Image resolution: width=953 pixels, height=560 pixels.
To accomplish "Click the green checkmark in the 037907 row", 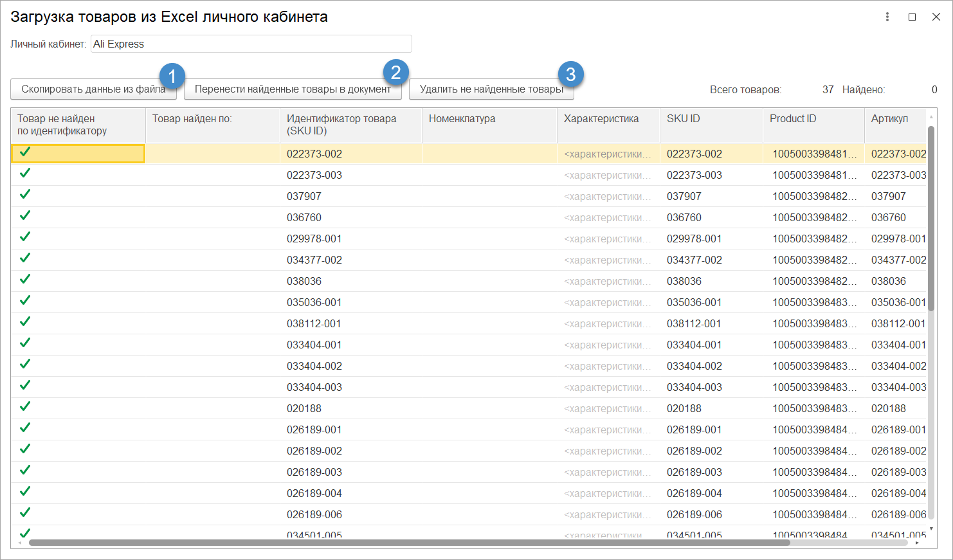I will [x=25, y=194].
